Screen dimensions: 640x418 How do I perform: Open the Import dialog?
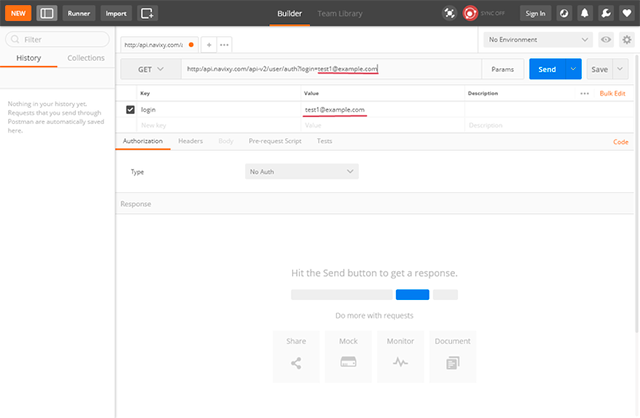click(x=116, y=13)
